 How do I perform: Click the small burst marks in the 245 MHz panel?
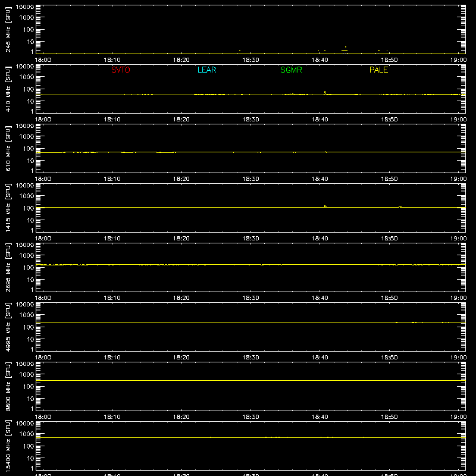(x=345, y=49)
